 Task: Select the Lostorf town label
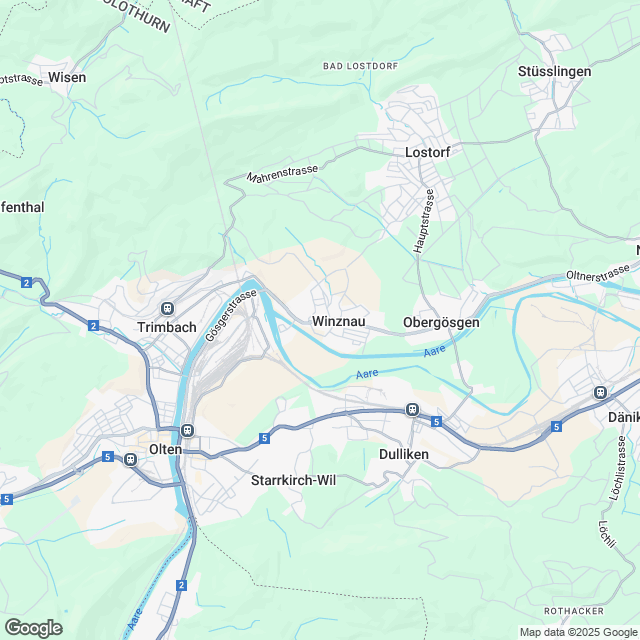427,152
